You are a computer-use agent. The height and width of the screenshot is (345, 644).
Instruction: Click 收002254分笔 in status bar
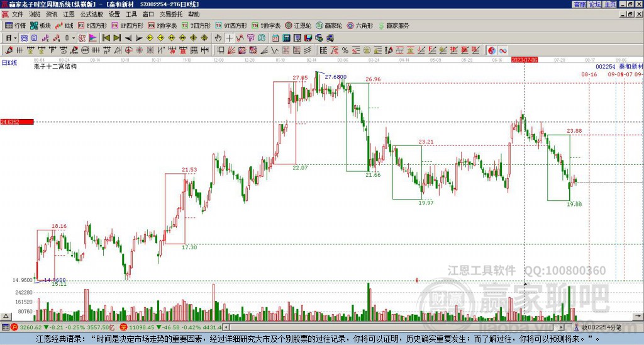point(601,327)
